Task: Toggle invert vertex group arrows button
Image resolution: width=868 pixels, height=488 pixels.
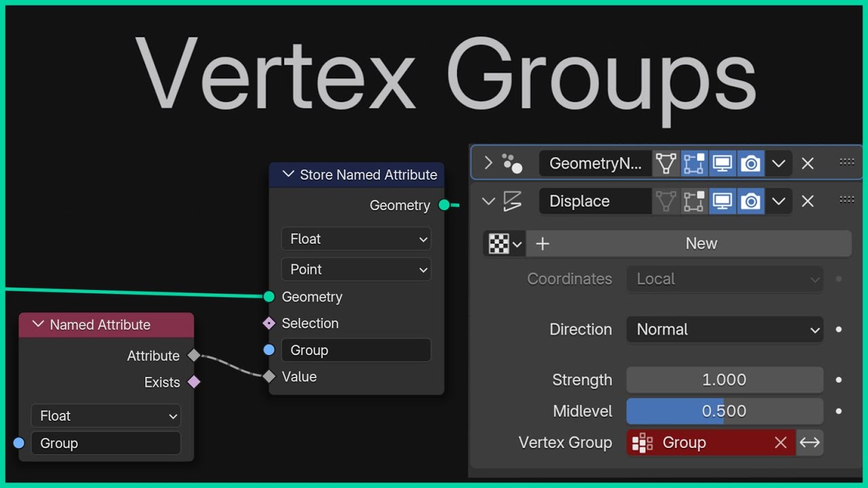Action: tap(810, 443)
